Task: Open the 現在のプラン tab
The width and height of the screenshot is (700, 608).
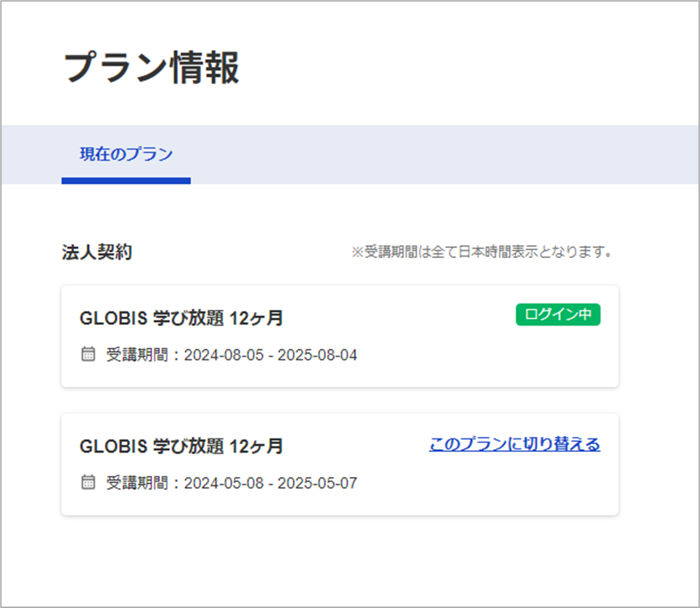Action: click(126, 154)
